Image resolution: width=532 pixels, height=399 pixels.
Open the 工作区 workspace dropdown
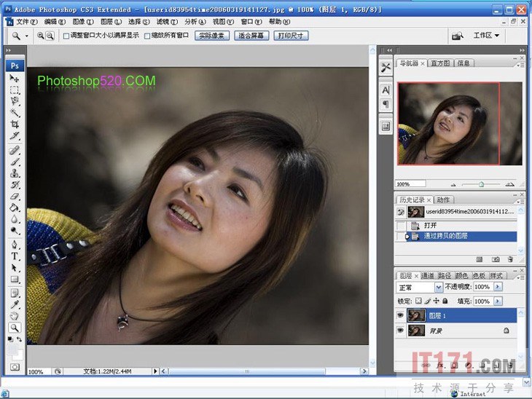tap(486, 36)
